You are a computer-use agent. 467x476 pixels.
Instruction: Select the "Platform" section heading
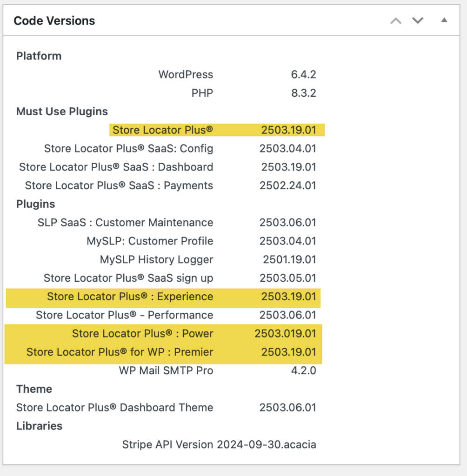click(39, 56)
